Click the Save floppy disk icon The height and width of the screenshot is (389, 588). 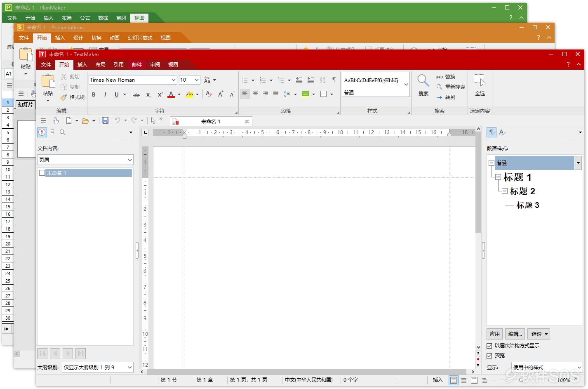point(105,120)
